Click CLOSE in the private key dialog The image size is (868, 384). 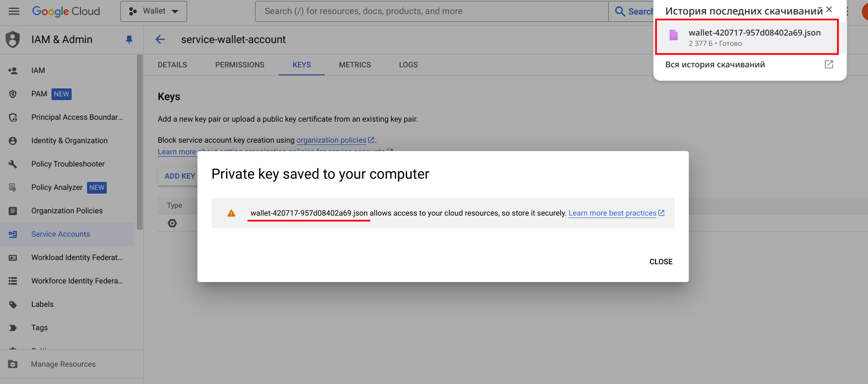(x=661, y=262)
